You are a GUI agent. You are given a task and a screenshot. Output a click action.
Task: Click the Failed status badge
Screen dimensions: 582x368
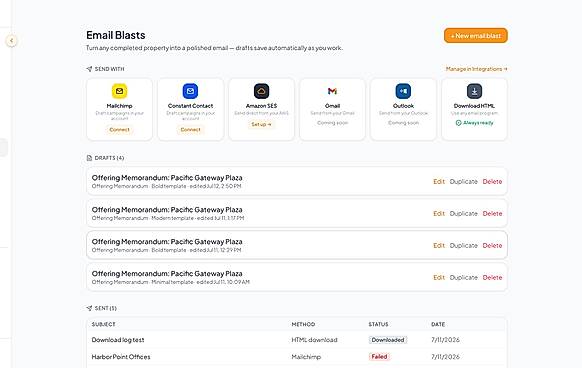click(379, 357)
